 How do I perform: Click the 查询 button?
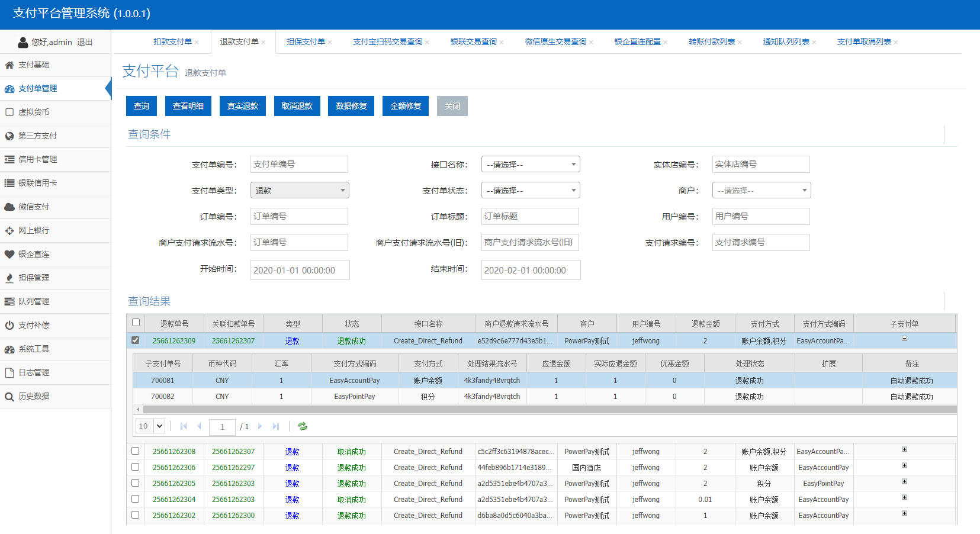click(142, 106)
